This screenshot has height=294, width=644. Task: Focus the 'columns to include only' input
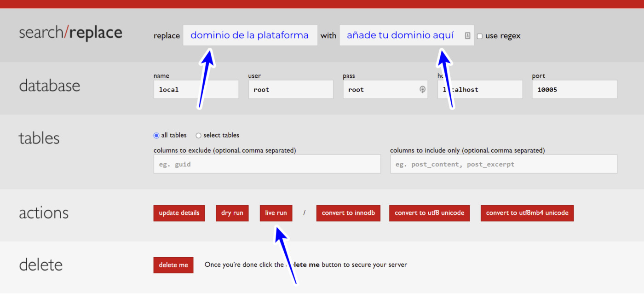point(503,164)
